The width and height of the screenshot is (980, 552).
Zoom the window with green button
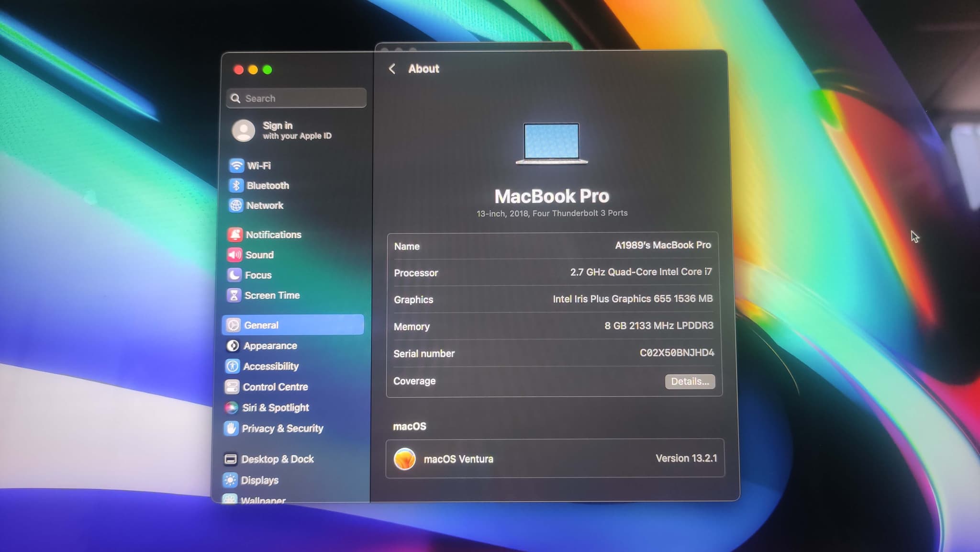point(267,70)
